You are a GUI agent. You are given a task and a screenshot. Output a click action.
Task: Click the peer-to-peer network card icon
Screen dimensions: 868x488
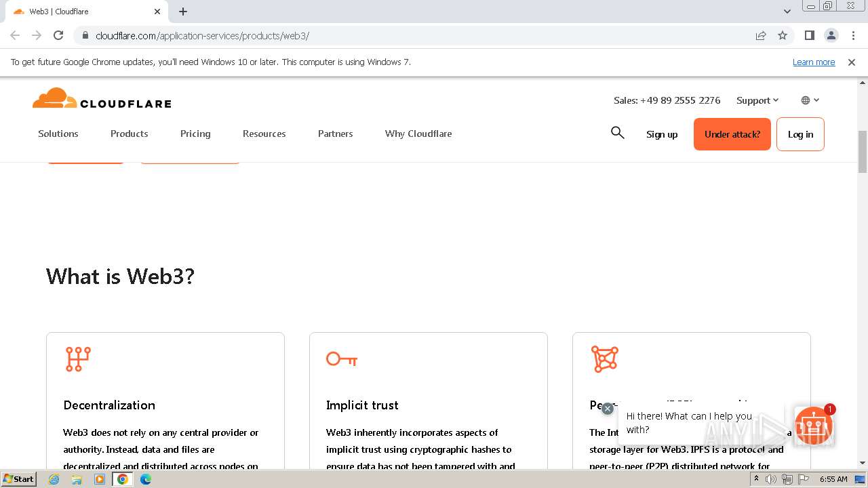604,359
